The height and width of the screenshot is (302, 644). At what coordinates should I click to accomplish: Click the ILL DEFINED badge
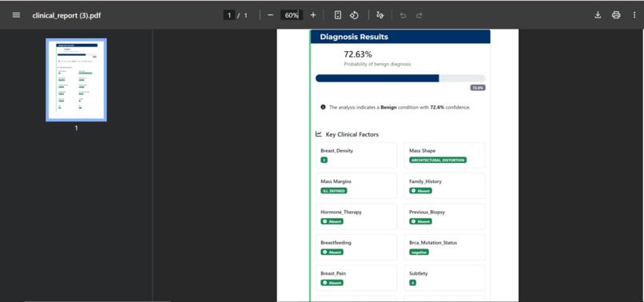(x=334, y=191)
